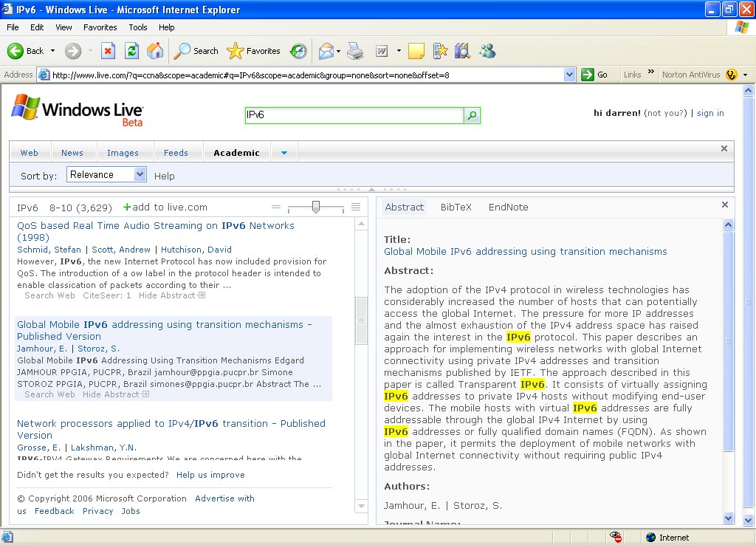Viewport: 756px width, 545px height.
Task: Click the browser Home icon
Action: [155, 51]
